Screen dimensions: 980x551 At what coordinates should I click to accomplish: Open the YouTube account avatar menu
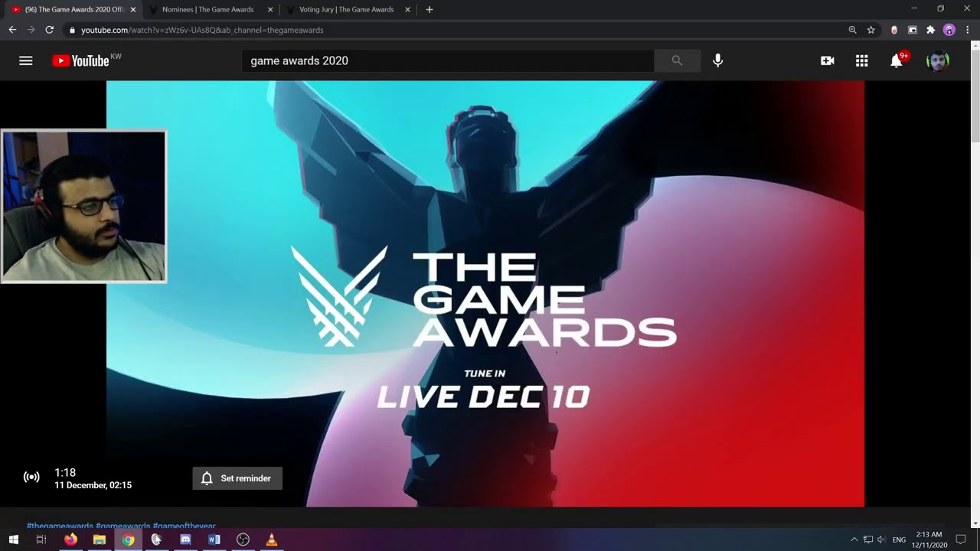tap(938, 60)
